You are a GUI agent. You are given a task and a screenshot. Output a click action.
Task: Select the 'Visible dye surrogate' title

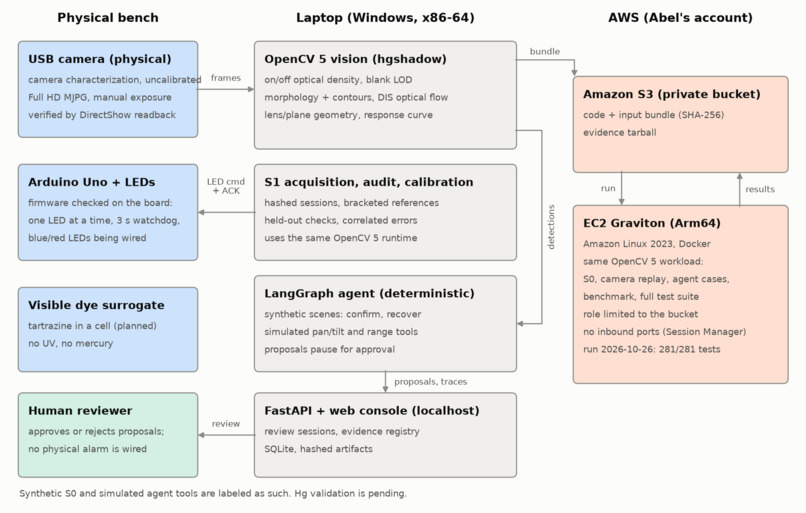click(x=96, y=305)
